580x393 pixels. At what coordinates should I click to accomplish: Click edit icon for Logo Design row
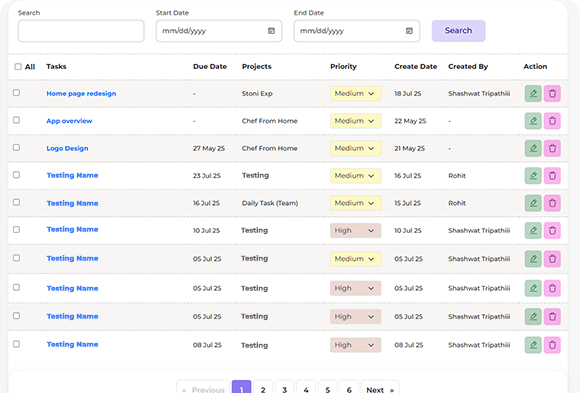[x=533, y=148]
